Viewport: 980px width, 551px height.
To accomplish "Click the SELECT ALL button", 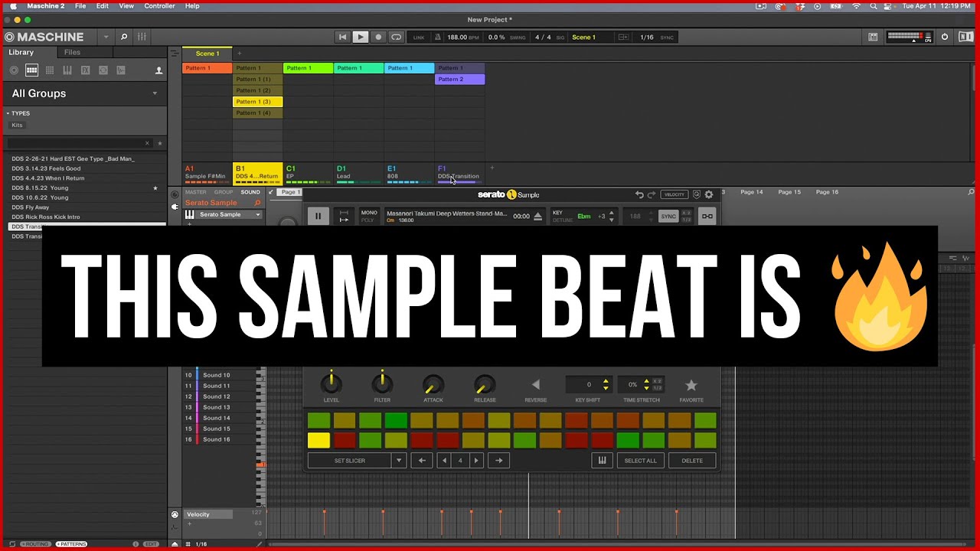I will coord(641,460).
